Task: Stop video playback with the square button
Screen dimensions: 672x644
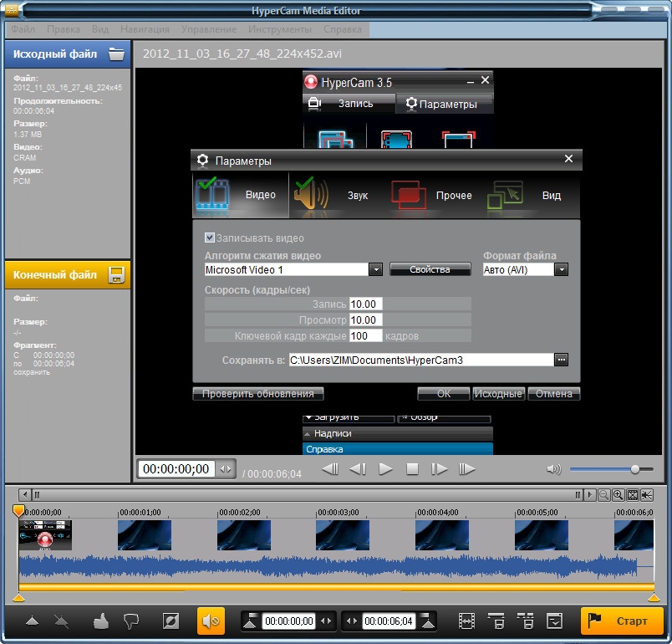Action: click(x=412, y=469)
